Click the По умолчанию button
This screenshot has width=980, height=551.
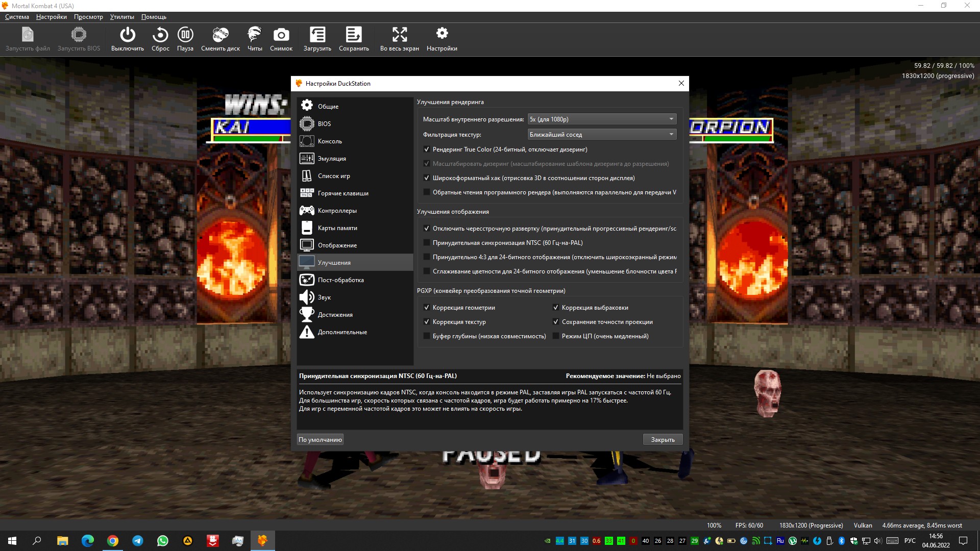click(320, 439)
